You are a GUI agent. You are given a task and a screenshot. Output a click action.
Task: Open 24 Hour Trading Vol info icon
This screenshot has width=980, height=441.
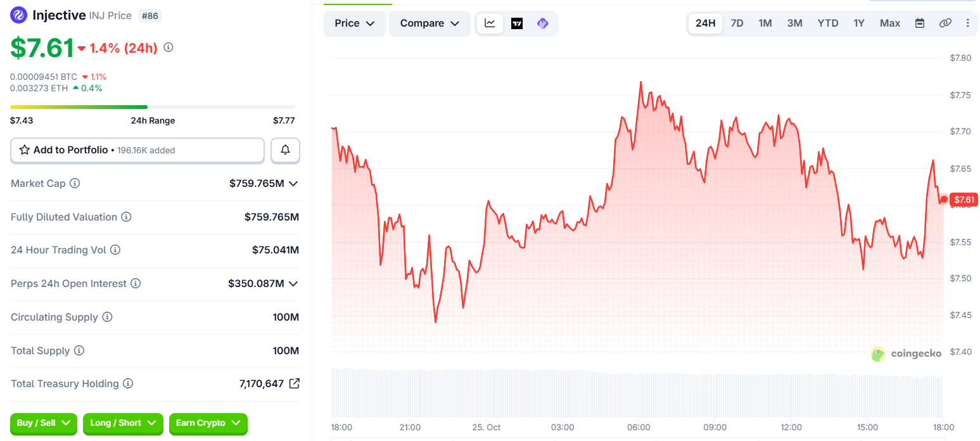[x=115, y=250]
